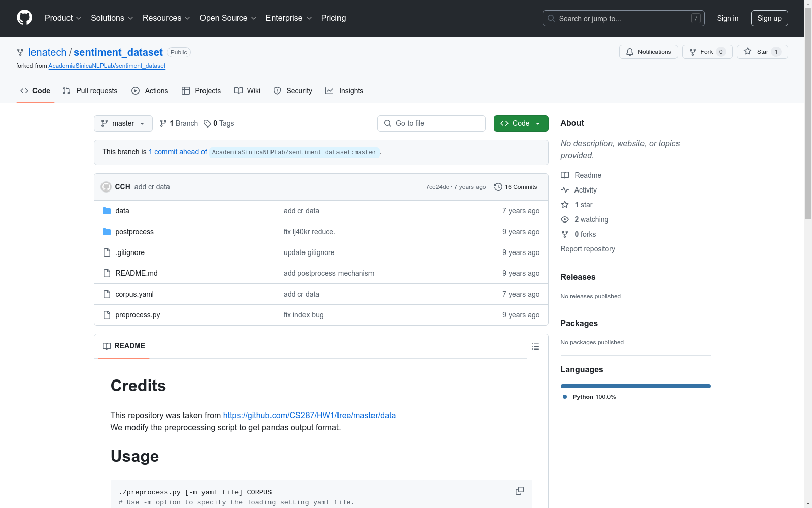
Task: Open the Packages section heading link
Action: coord(579,323)
